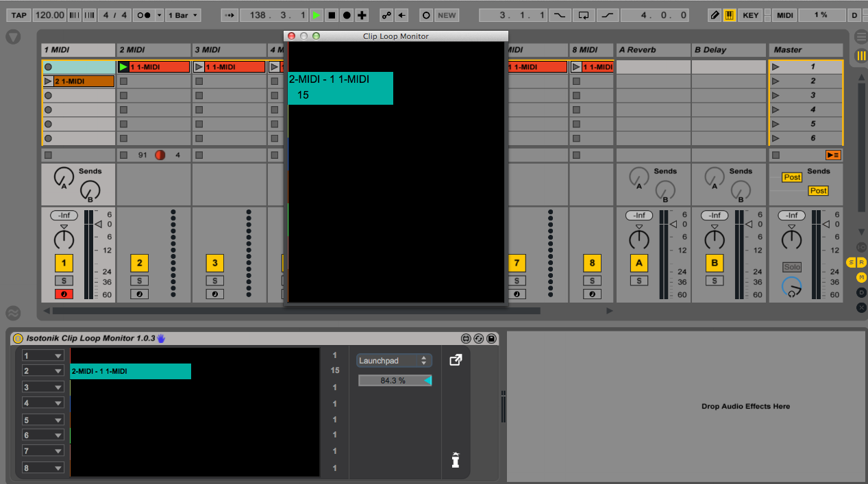The height and width of the screenshot is (484, 868).
Task: Click the device save preset icon
Action: pyautogui.click(x=491, y=338)
